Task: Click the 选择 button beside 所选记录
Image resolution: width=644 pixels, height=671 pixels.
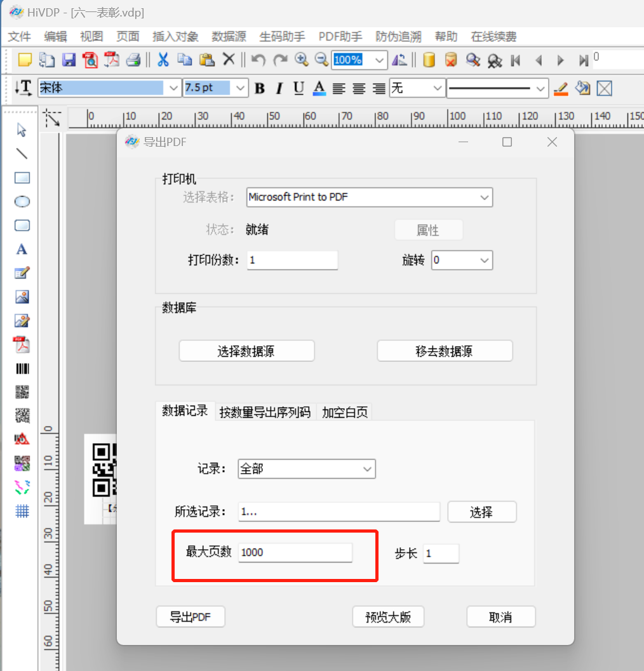Action: [482, 512]
